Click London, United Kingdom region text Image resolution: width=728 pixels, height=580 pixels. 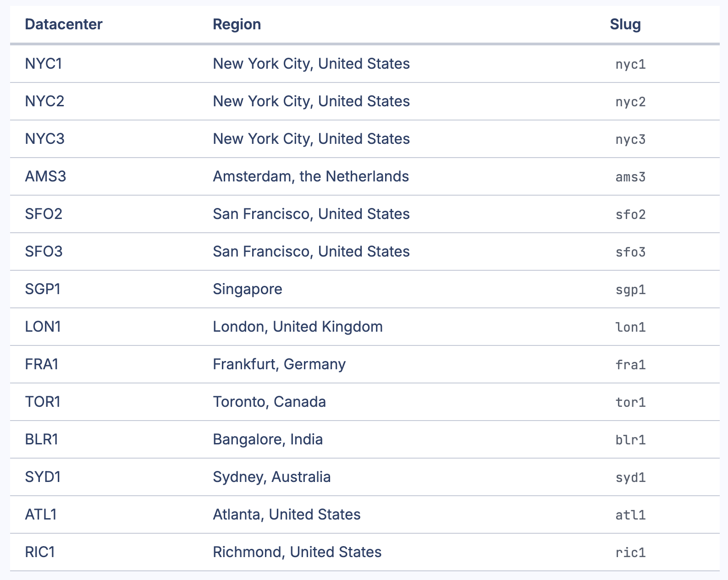coord(298,327)
